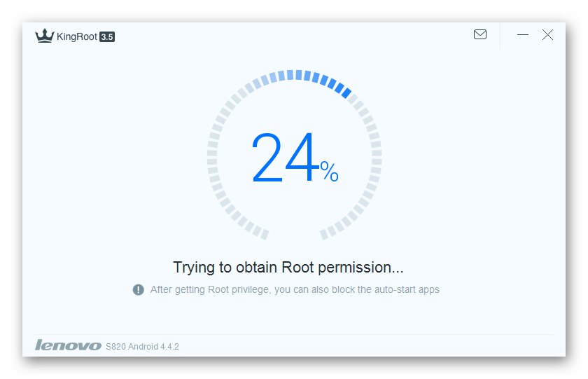
Task: Click the exclamation info icon
Action: (139, 289)
